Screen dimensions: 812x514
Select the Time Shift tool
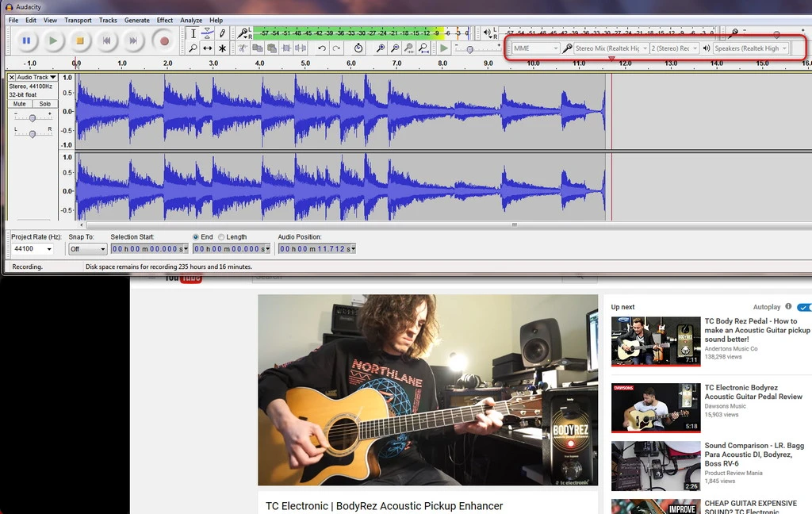point(207,48)
